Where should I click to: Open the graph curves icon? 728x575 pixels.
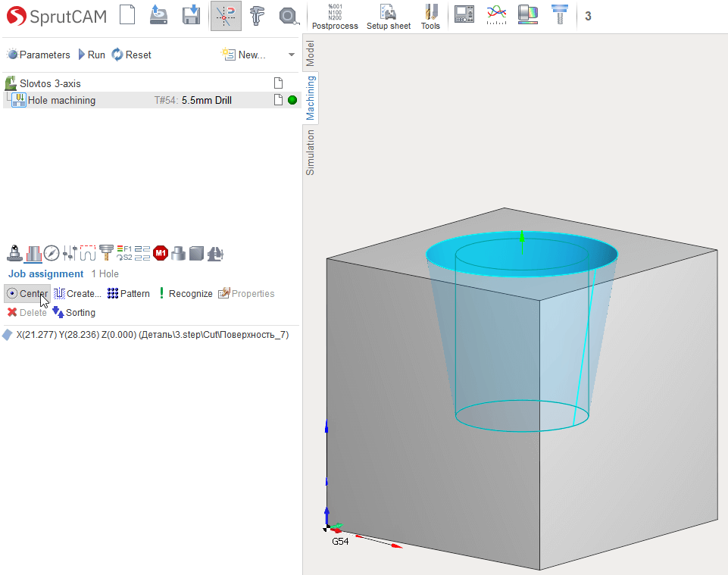(x=496, y=14)
